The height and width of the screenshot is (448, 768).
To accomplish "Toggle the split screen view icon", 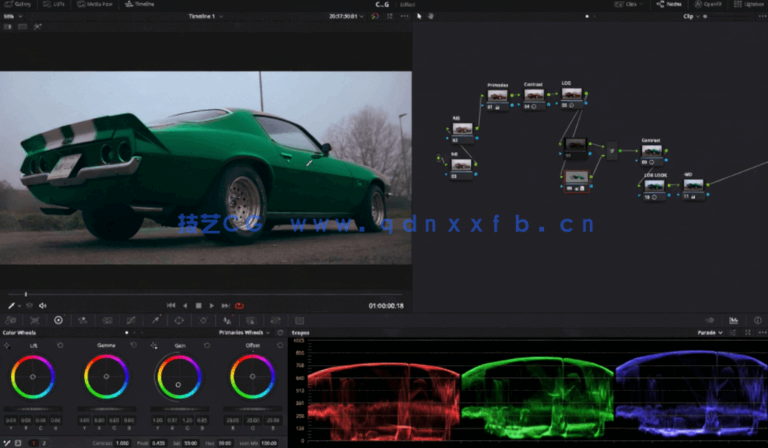I will click(23, 27).
